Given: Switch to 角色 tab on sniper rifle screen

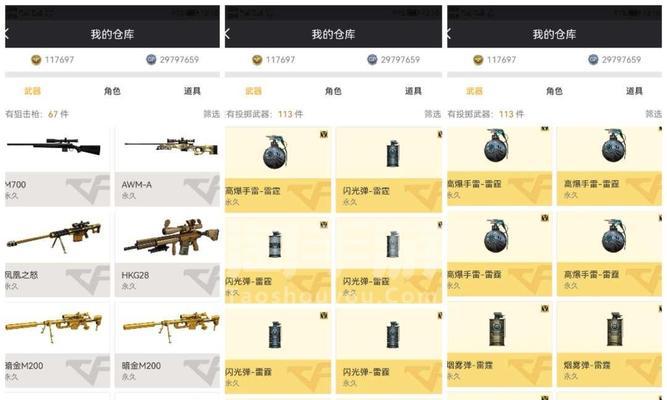Looking at the screenshot, I should [112, 91].
